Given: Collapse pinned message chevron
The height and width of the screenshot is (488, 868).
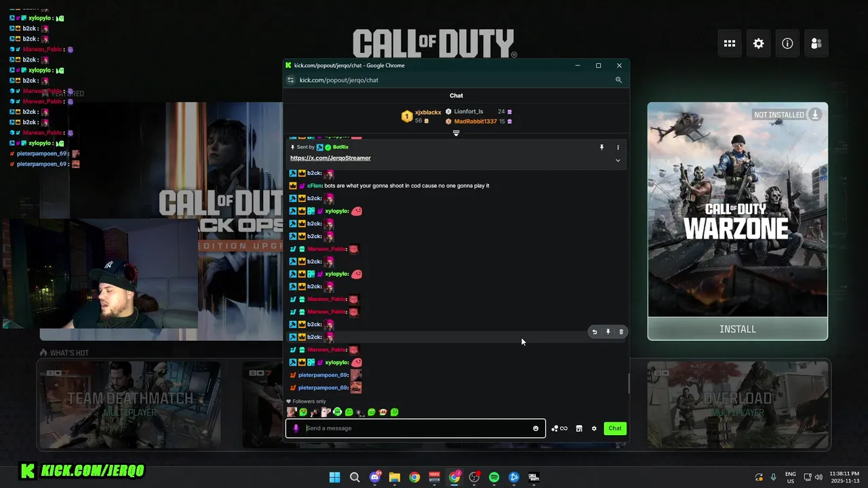Looking at the screenshot, I should [x=618, y=161].
